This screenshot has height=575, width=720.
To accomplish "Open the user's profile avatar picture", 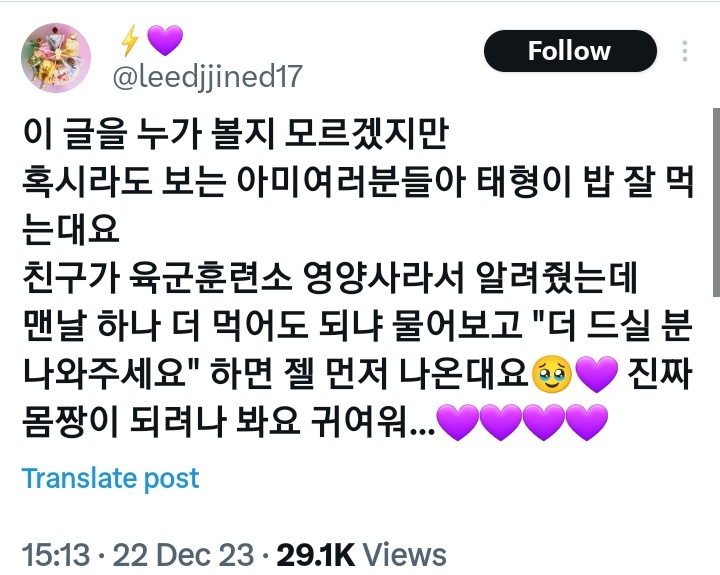I will [x=56, y=58].
